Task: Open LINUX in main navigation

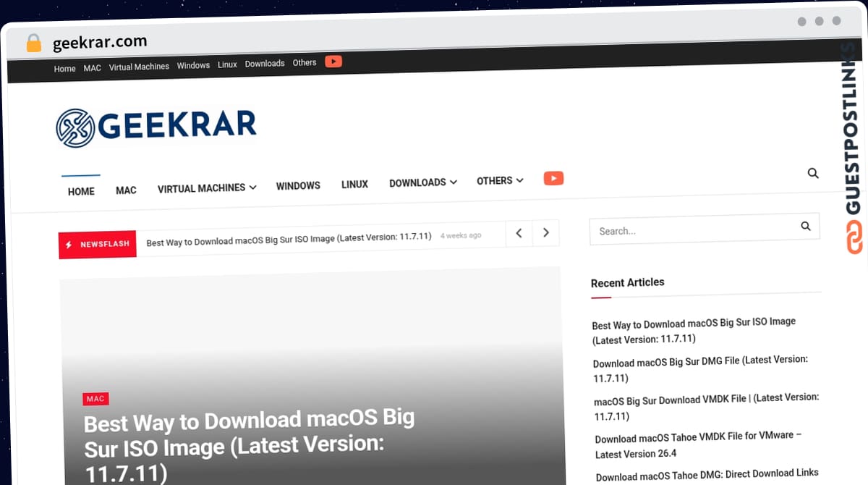Action: coord(354,185)
